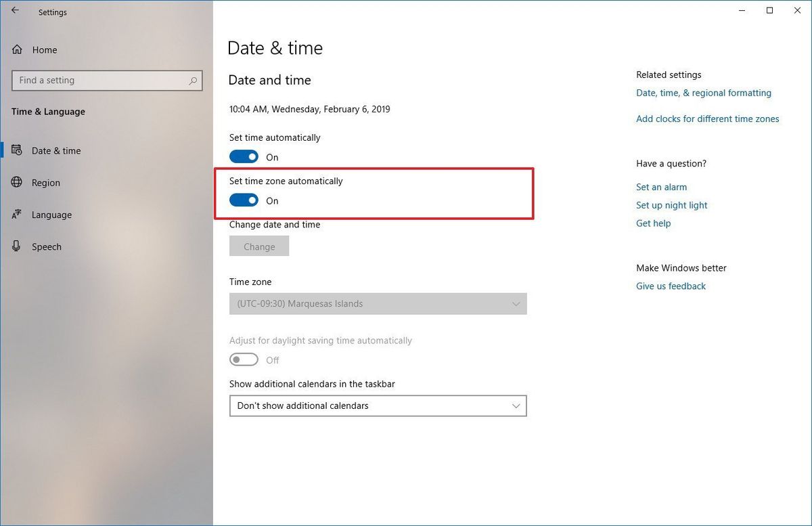Disable Set time zone automatically

click(x=244, y=200)
